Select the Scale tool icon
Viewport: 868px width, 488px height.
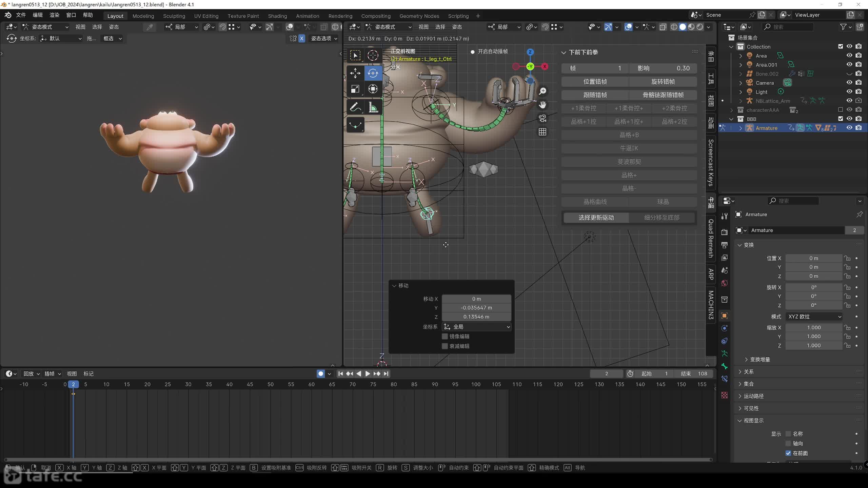[x=355, y=89]
